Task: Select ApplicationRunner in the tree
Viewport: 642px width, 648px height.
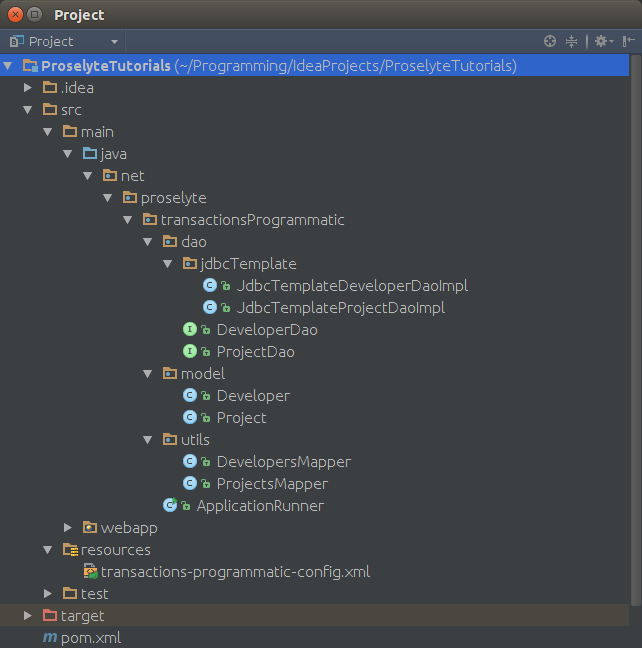Action: coord(260,505)
